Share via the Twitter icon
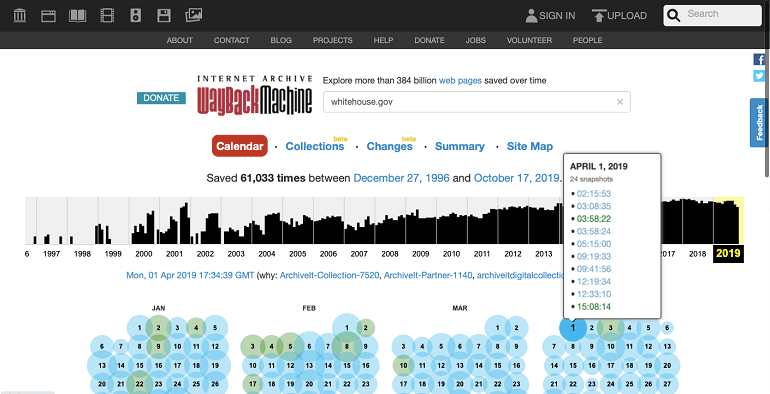This screenshot has height=394, width=770. tap(759, 76)
